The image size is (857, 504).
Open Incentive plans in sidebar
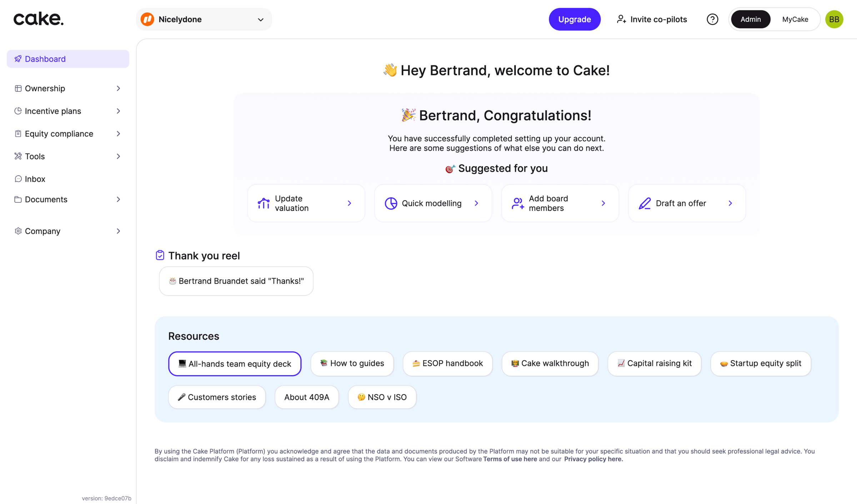click(x=68, y=111)
